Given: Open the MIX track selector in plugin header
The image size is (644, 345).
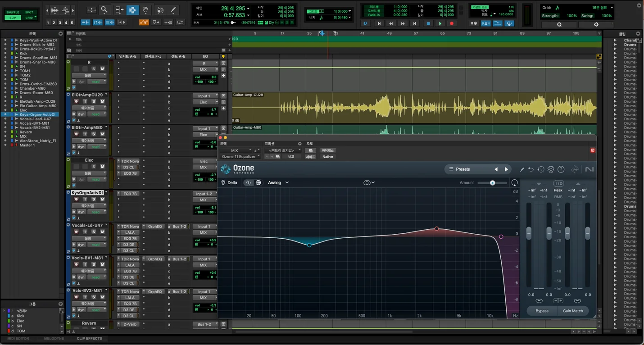Looking at the screenshot, I should [237, 150].
